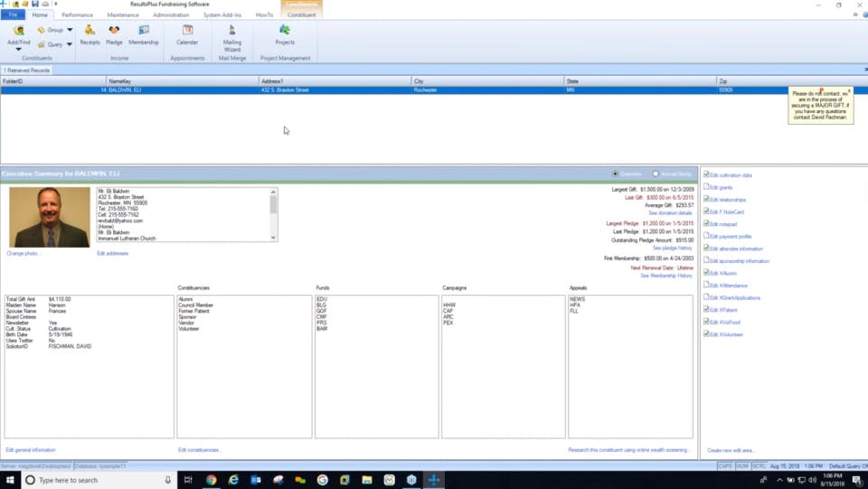Switch to the Administration tab

point(171,15)
